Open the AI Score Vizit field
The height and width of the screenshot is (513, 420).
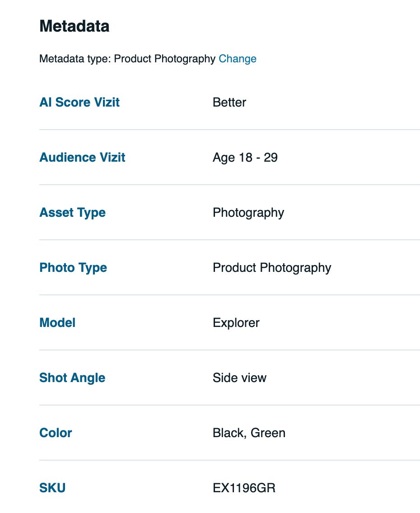tap(79, 102)
